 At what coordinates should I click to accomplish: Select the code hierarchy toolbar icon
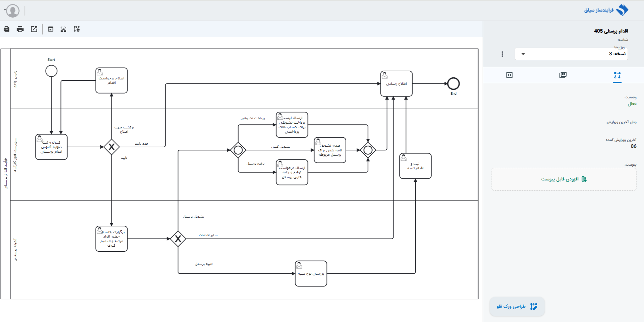point(64,29)
